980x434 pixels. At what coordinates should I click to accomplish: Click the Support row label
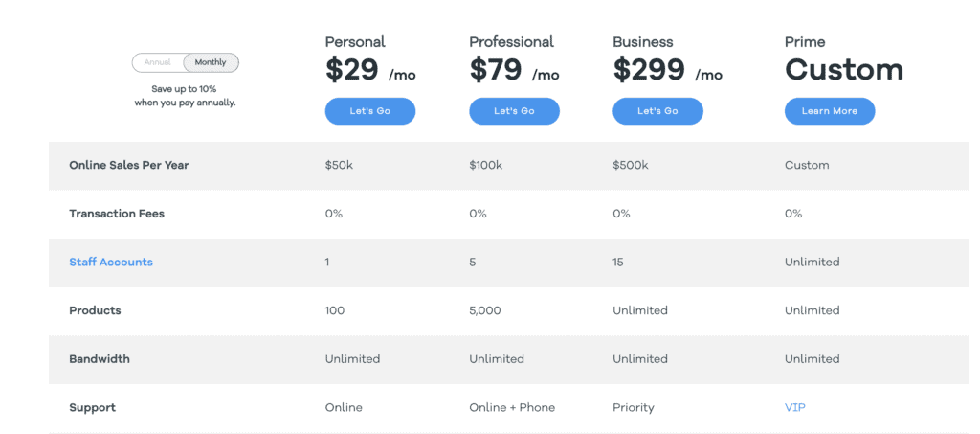tap(93, 408)
